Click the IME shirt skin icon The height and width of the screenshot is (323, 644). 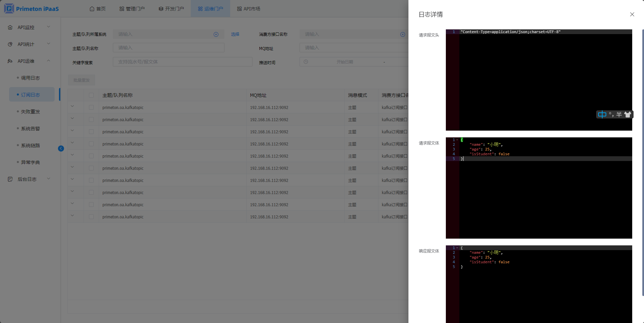(627, 115)
